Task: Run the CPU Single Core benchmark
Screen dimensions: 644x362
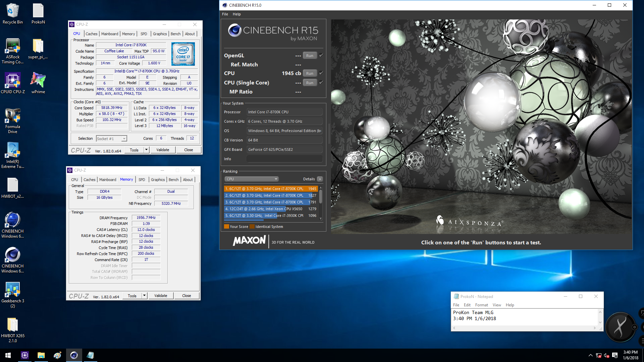Action: click(x=310, y=83)
